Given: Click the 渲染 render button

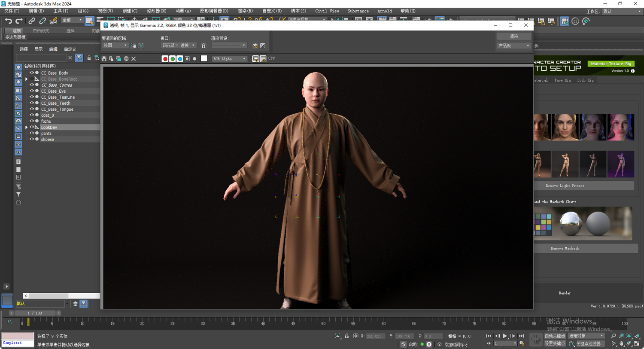Looking at the screenshot, I should point(514,36).
